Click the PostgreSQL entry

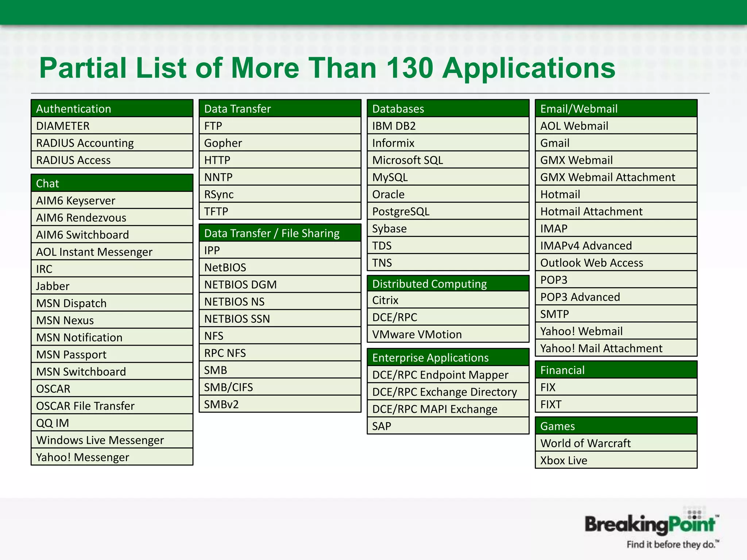point(448,211)
